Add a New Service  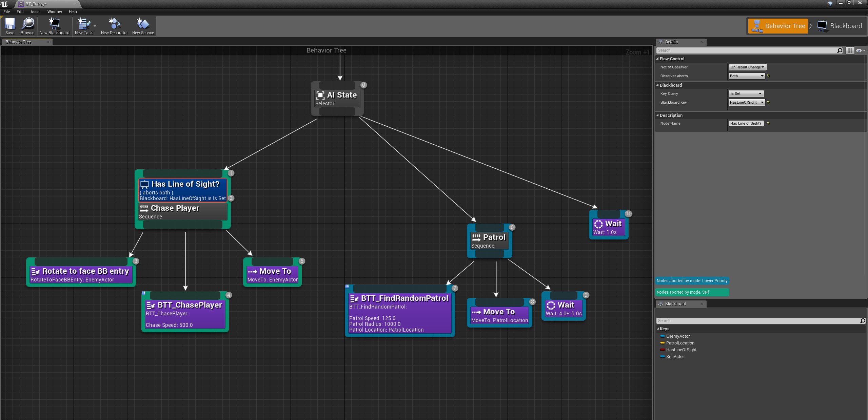[143, 26]
